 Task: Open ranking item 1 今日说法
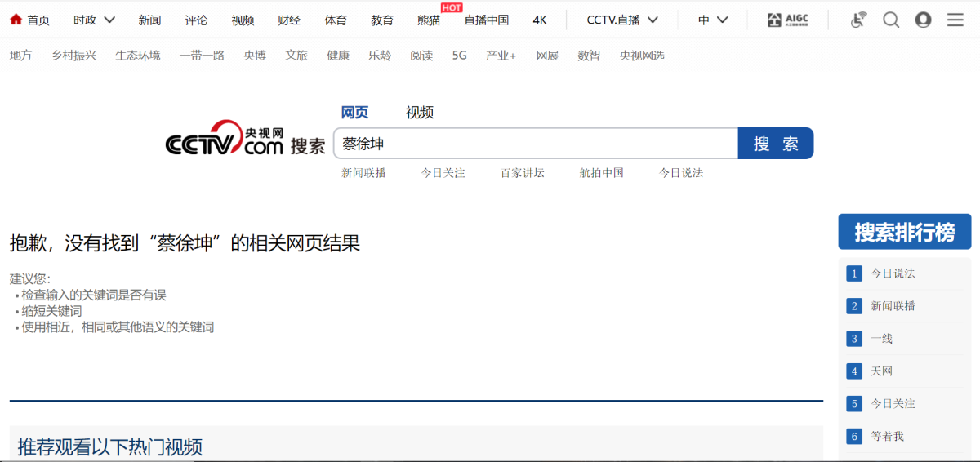(893, 273)
